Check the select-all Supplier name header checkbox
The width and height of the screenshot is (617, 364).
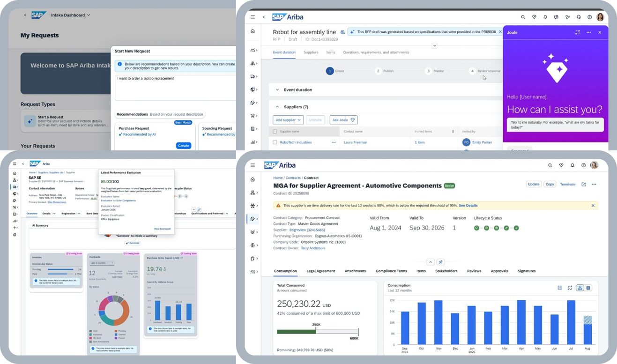[x=275, y=132]
